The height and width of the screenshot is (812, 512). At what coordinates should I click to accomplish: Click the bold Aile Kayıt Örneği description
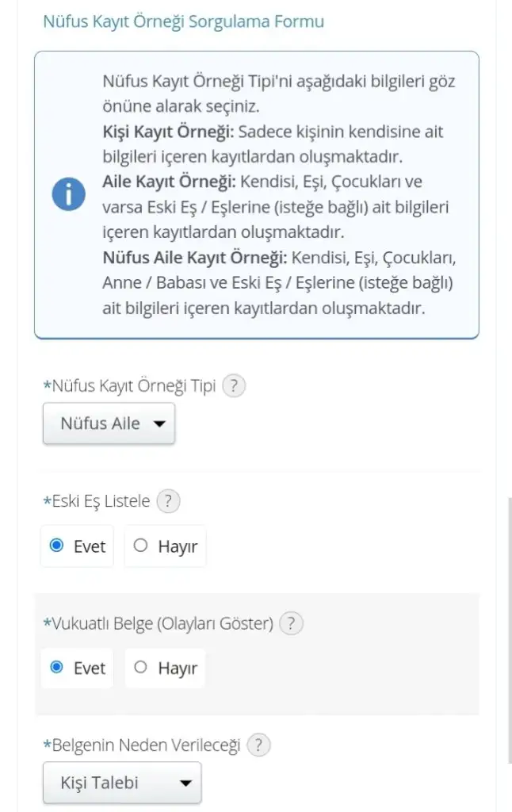(x=170, y=182)
